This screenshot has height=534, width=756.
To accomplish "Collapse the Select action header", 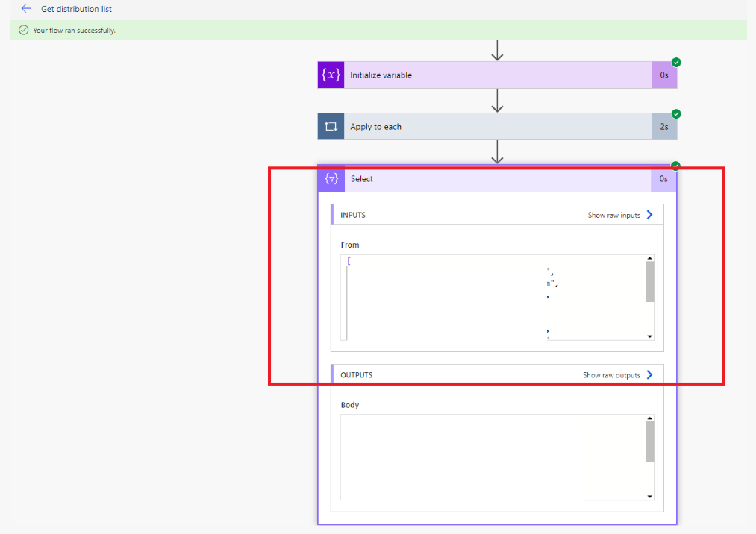I will pyautogui.click(x=497, y=179).
